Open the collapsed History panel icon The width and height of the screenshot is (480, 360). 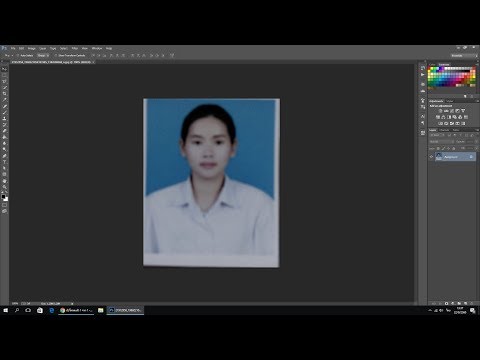[x=423, y=68]
